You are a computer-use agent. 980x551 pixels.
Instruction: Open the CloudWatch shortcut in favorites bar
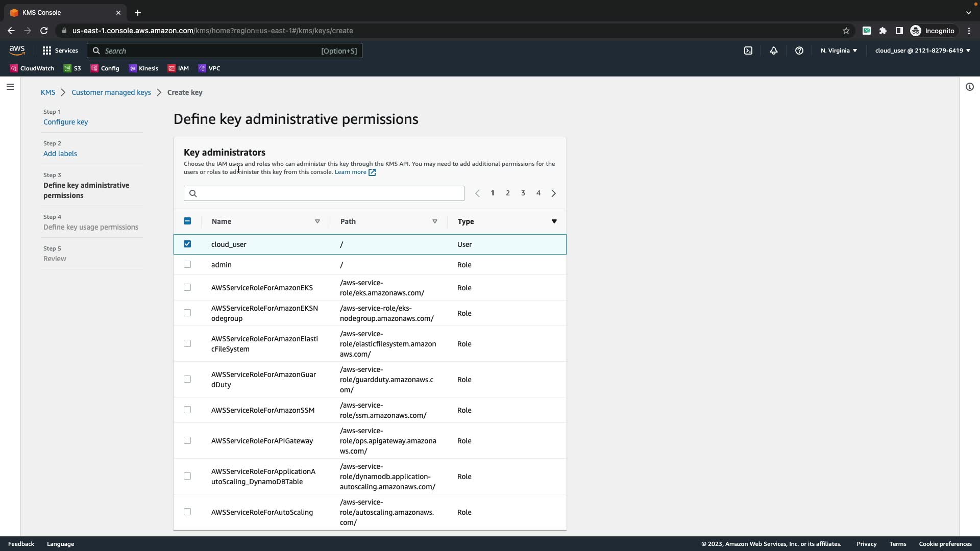(32, 68)
